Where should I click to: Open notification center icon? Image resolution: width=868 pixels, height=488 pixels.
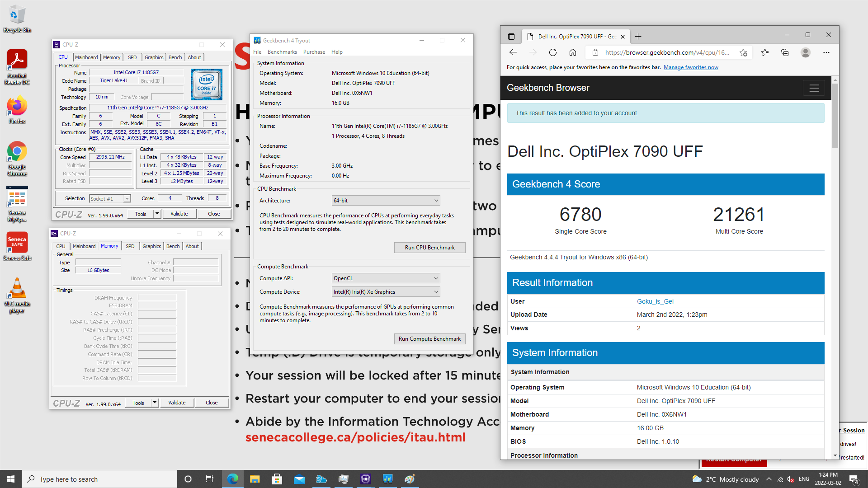click(x=854, y=479)
